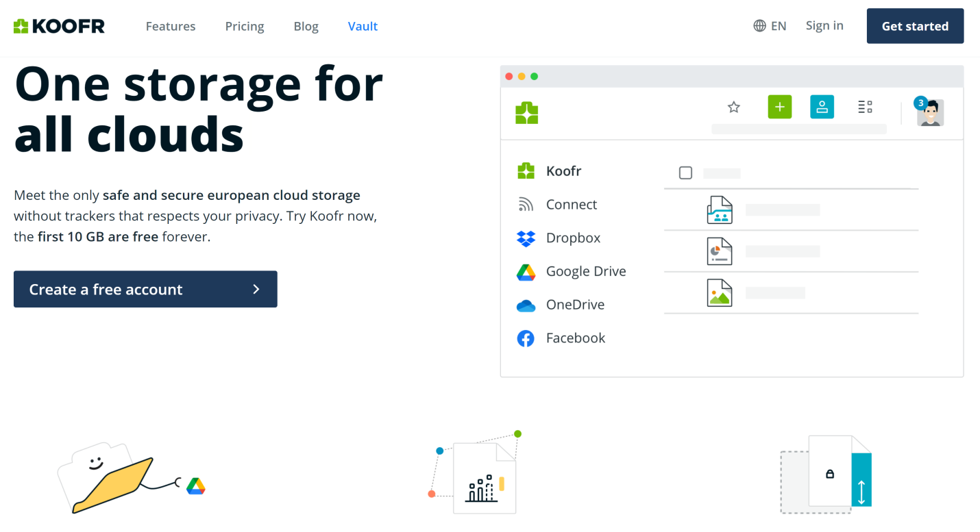The image size is (980, 532).
Task: Select the Vault nav item
Action: click(363, 26)
